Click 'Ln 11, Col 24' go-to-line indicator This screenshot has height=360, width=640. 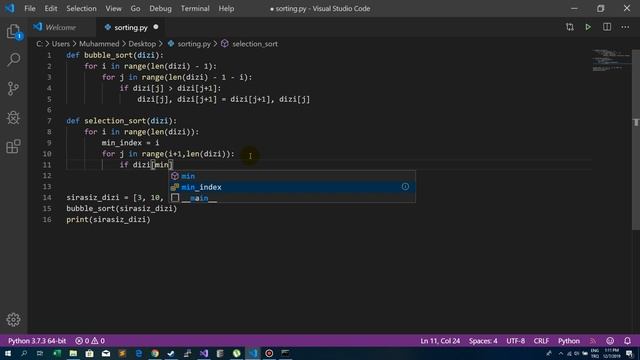(x=440, y=341)
